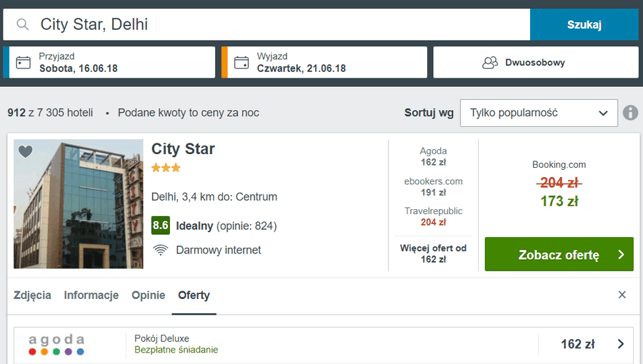Open the Travelrepublic 204 zł deal

click(x=433, y=216)
